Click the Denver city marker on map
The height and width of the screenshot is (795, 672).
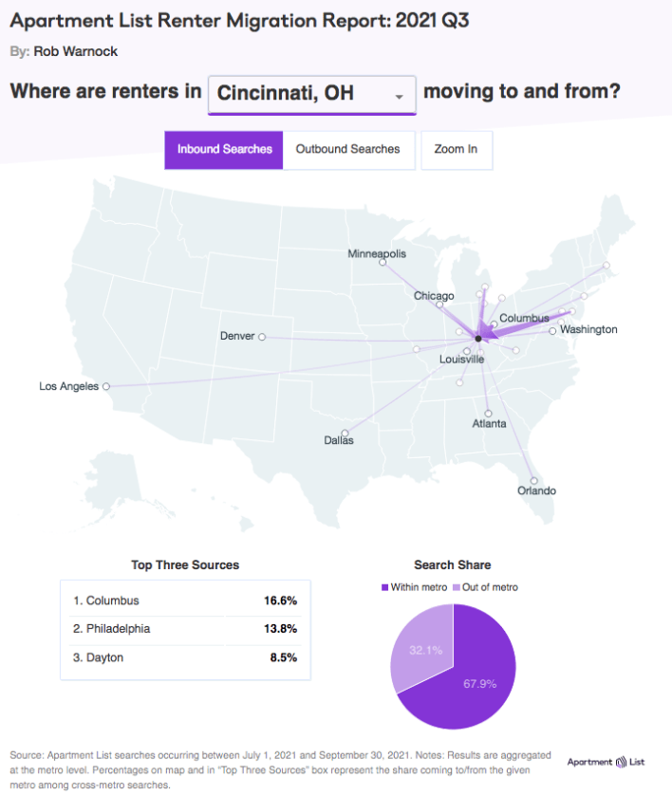262,337
